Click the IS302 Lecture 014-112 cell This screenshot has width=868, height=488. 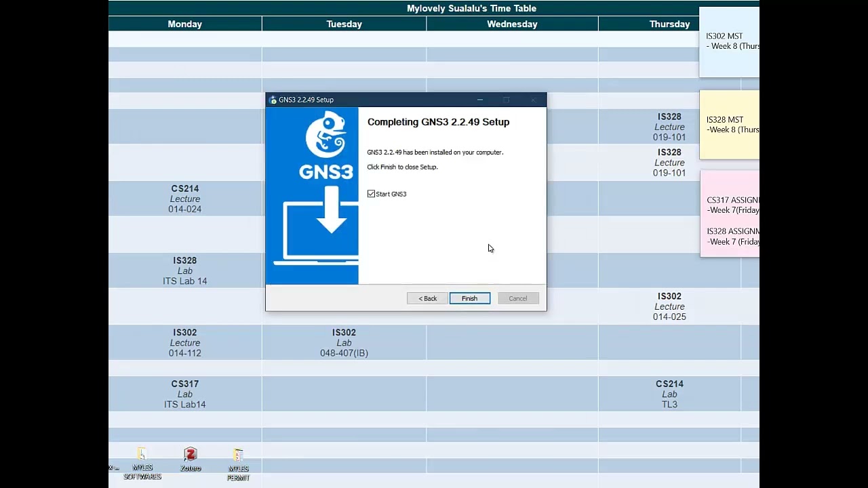185,342
